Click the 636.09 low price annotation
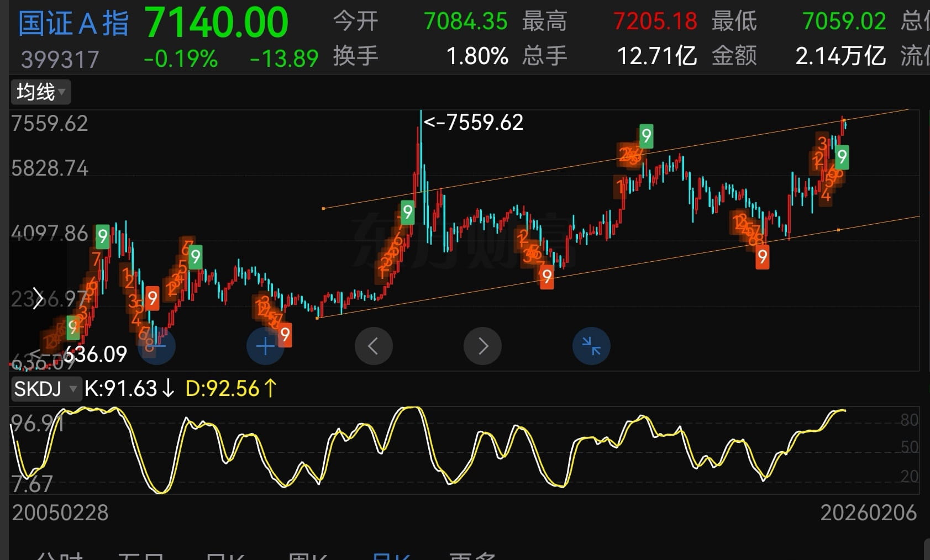Viewport: 930px width, 560px height. click(x=94, y=353)
